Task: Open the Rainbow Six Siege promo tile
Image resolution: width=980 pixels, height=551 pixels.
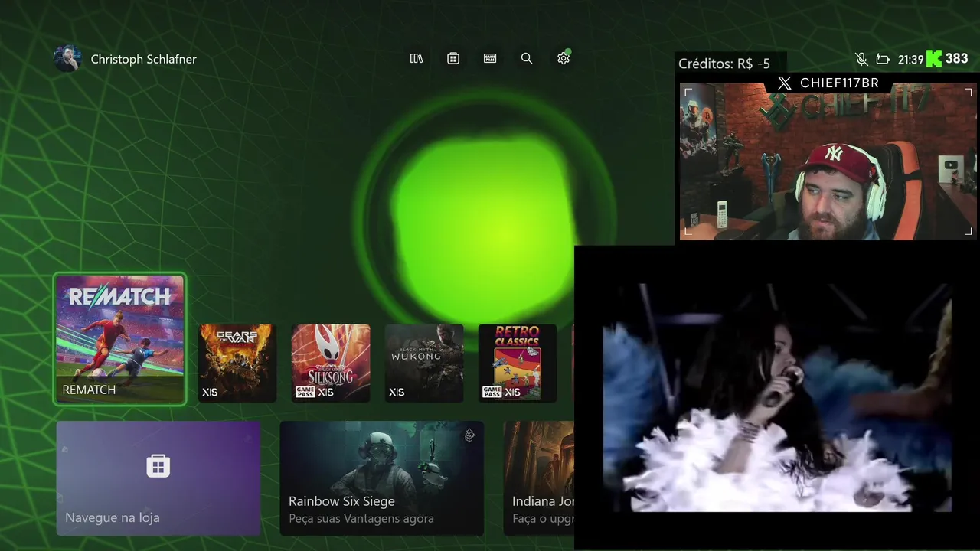Action: tap(382, 478)
